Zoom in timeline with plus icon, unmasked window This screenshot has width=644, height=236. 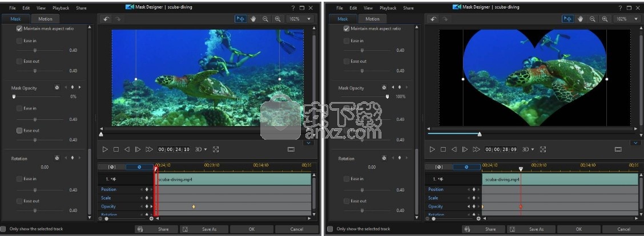[x=151, y=219]
